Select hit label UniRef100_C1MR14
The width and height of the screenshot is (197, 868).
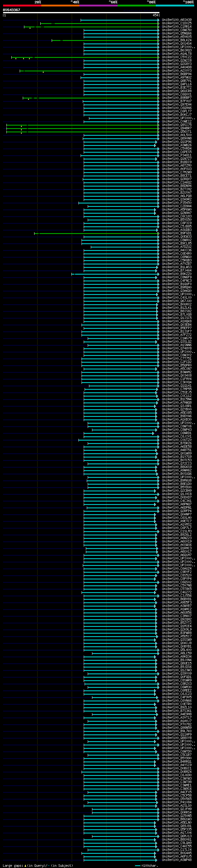pyautogui.click(x=177, y=26)
